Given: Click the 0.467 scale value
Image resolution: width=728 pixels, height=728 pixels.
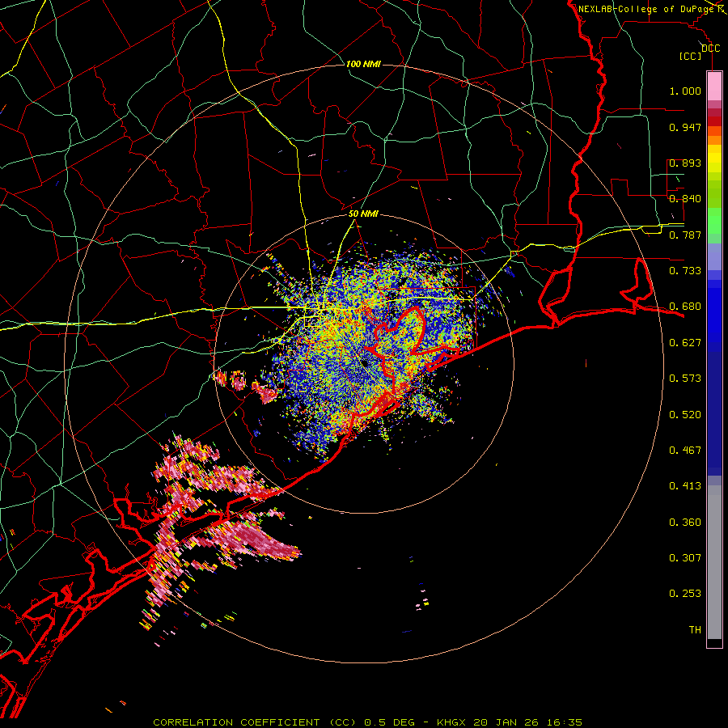Looking at the screenshot, I should tap(685, 451).
